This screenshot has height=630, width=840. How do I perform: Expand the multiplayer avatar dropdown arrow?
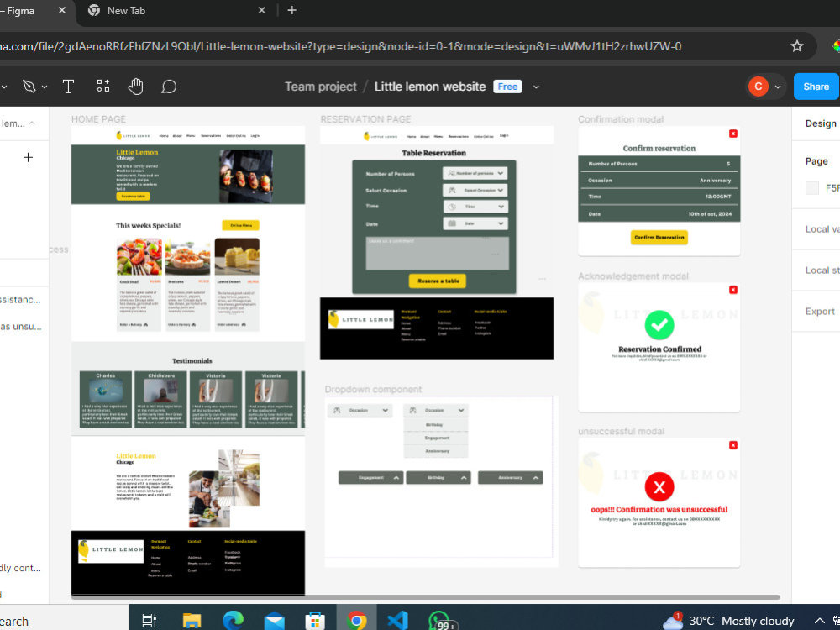point(777,87)
